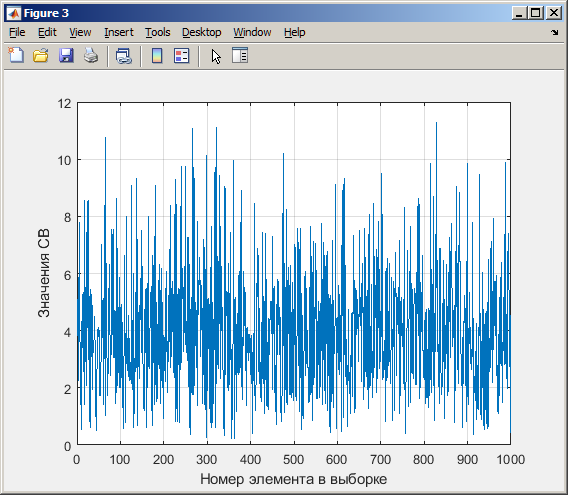Toggle the Edit Plot arrow tool

click(216, 57)
